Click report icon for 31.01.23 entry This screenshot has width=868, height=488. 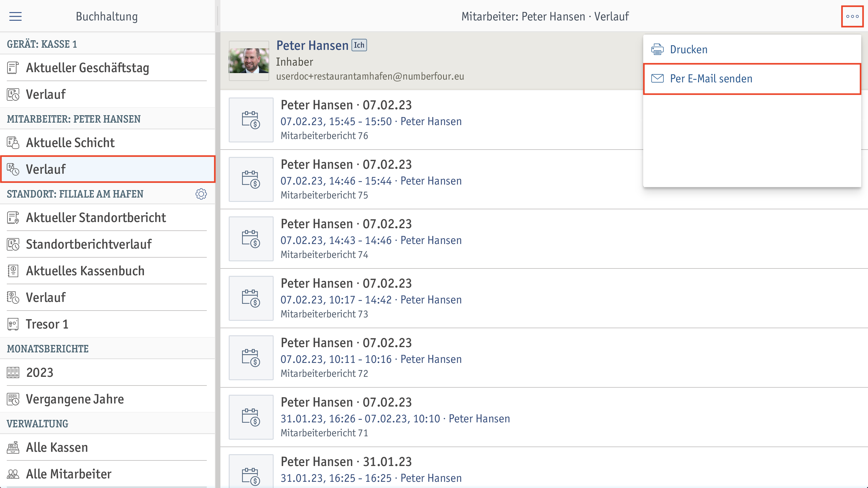[x=251, y=472]
